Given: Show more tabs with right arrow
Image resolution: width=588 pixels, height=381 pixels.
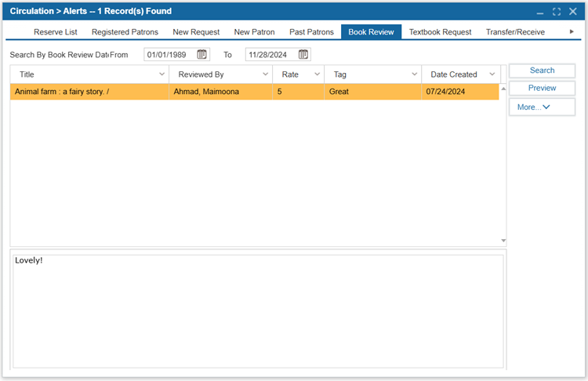Looking at the screenshot, I should click(x=572, y=31).
